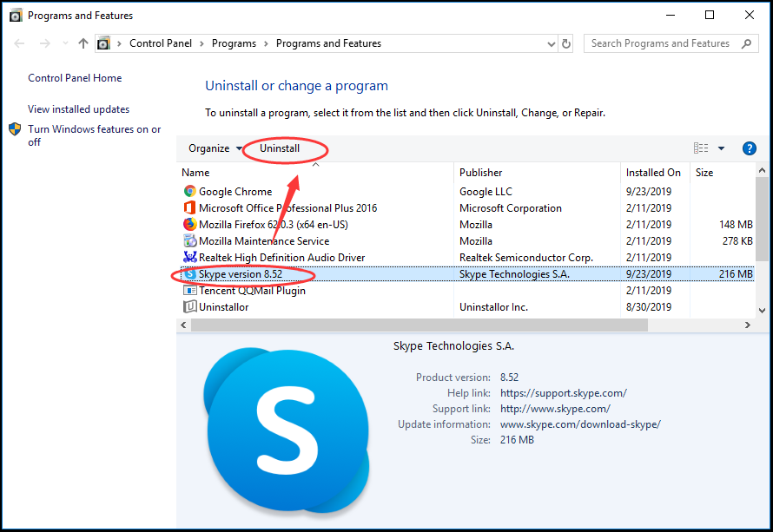This screenshot has height=532, width=773.
Task: Expand the address bar history dropdown
Action: pos(552,44)
